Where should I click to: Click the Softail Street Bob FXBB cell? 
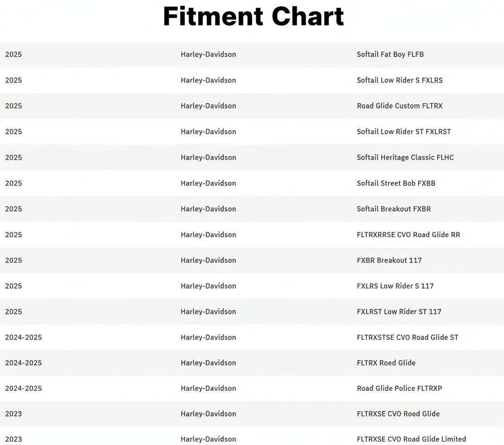(396, 183)
